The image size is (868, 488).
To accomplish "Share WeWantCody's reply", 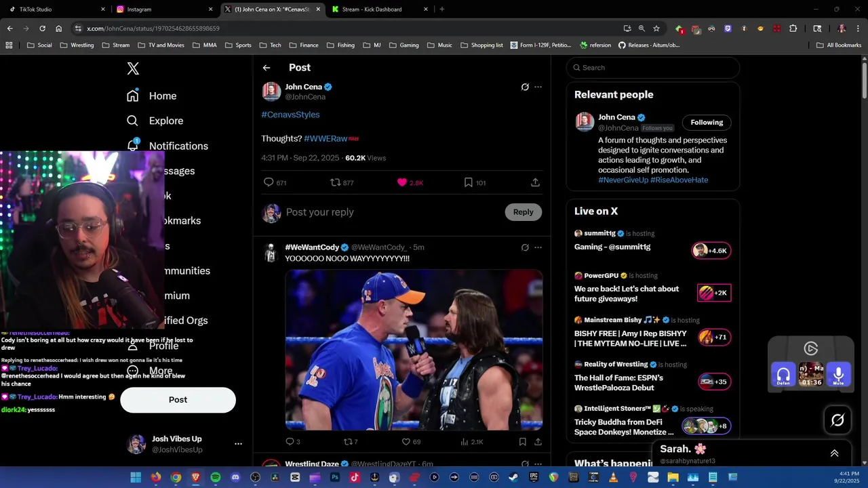I will coord(538,441).
